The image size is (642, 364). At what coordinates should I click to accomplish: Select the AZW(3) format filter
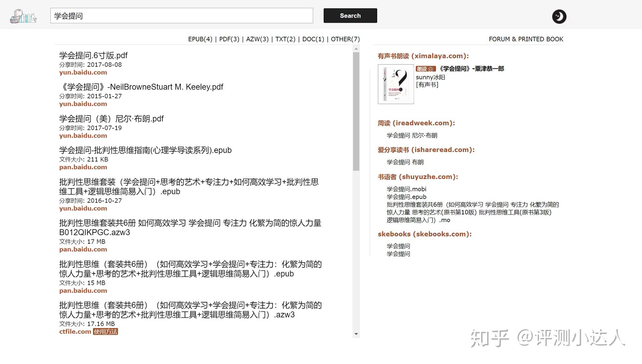click(x=257, y=39)
